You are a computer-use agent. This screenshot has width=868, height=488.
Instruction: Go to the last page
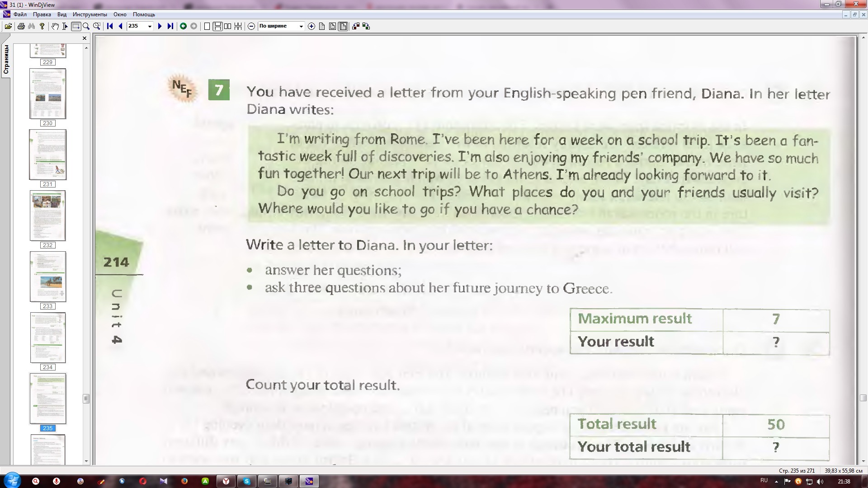point(170,26)
